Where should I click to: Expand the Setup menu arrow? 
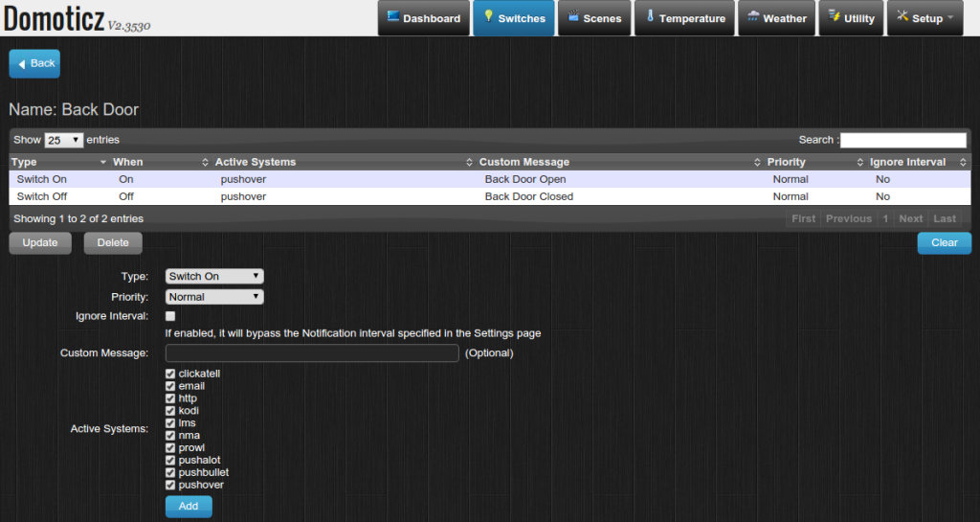(x=950, y=17)
